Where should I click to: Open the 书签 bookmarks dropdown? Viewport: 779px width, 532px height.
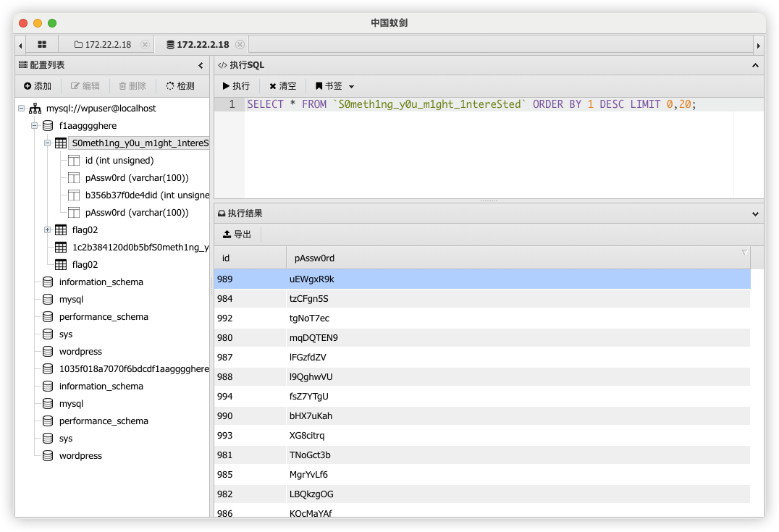335,86
